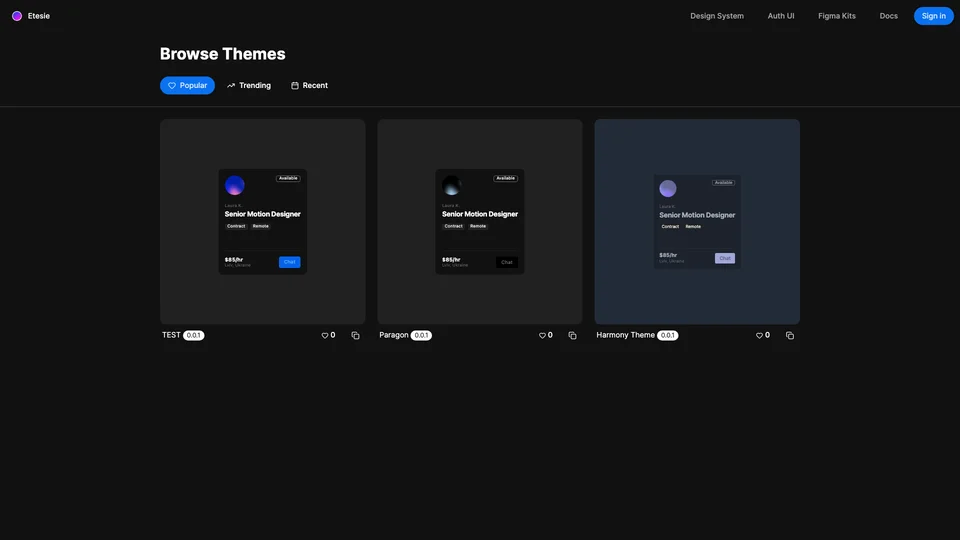This screenshot has width=960, height=540.
Task: Click the Etesie purple logo icon
Action: pyautogui.click(x=17, y=16)
